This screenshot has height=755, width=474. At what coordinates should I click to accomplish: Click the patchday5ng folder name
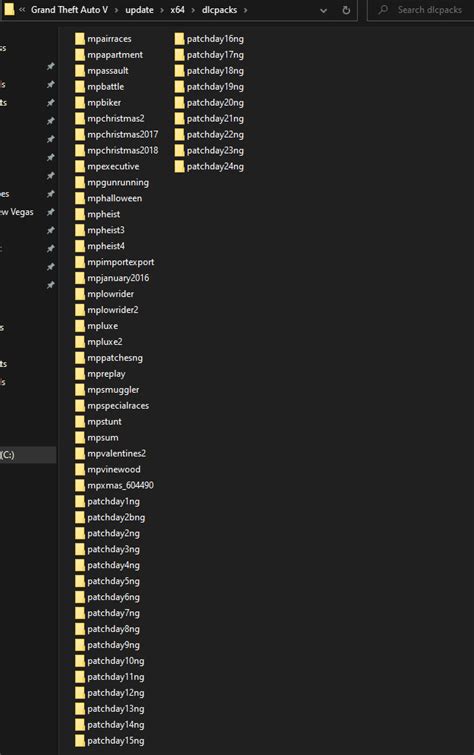pos(113,581)
